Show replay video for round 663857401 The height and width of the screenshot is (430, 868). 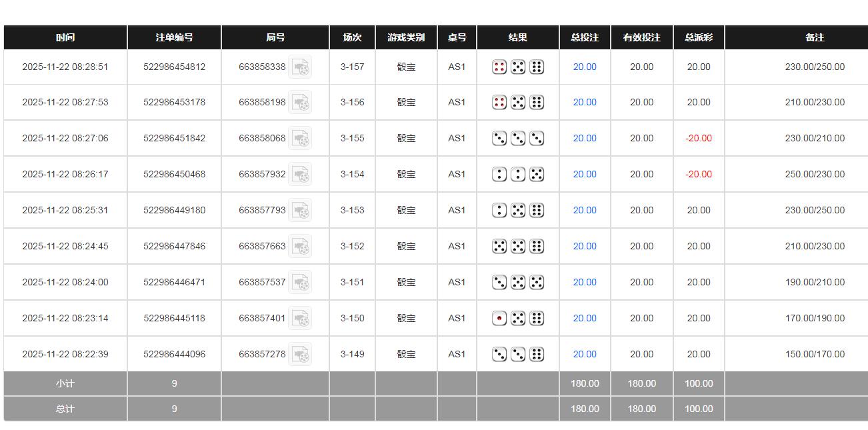(300, 319)
